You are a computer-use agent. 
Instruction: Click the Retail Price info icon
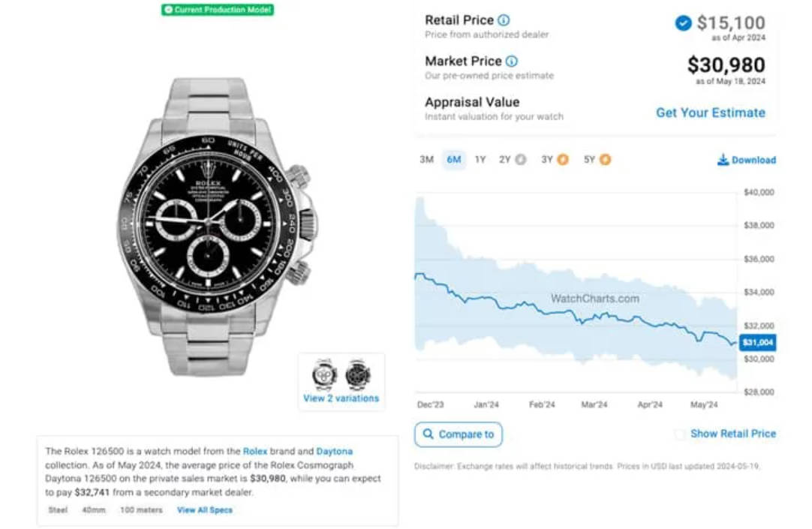[x=504, y=20]
